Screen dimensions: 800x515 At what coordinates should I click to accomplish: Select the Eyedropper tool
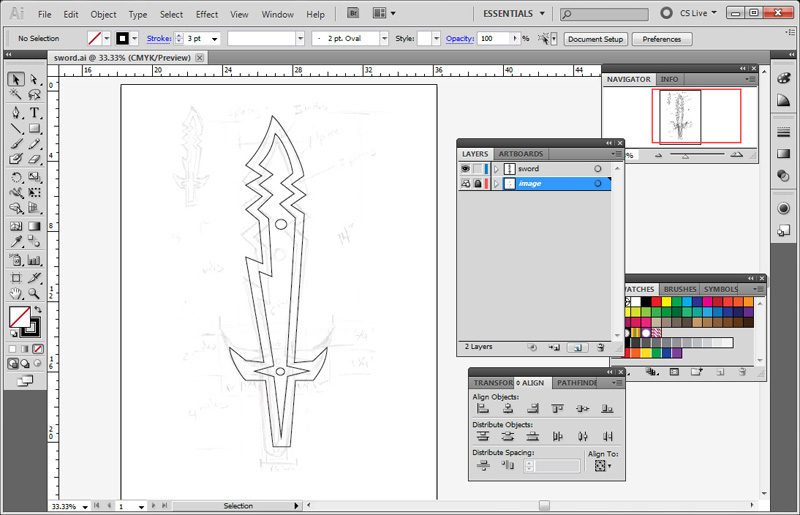tap(15, 241)
